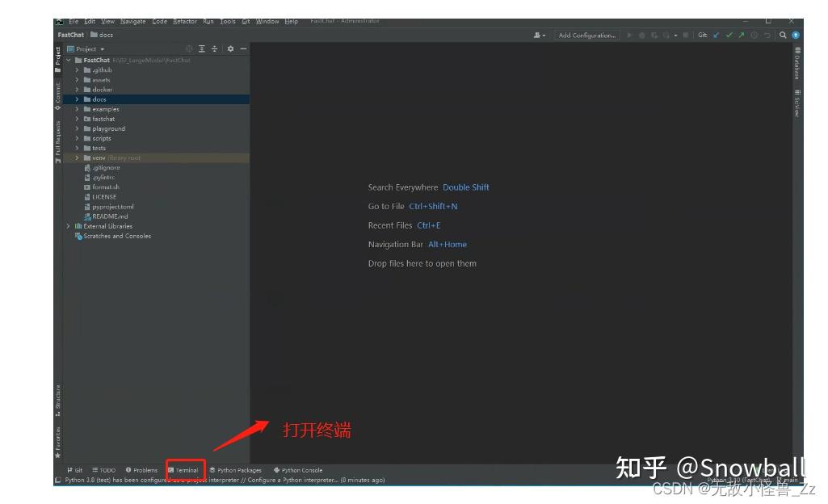
Task: Open the Project view dropdown
Action: (86, 48)
